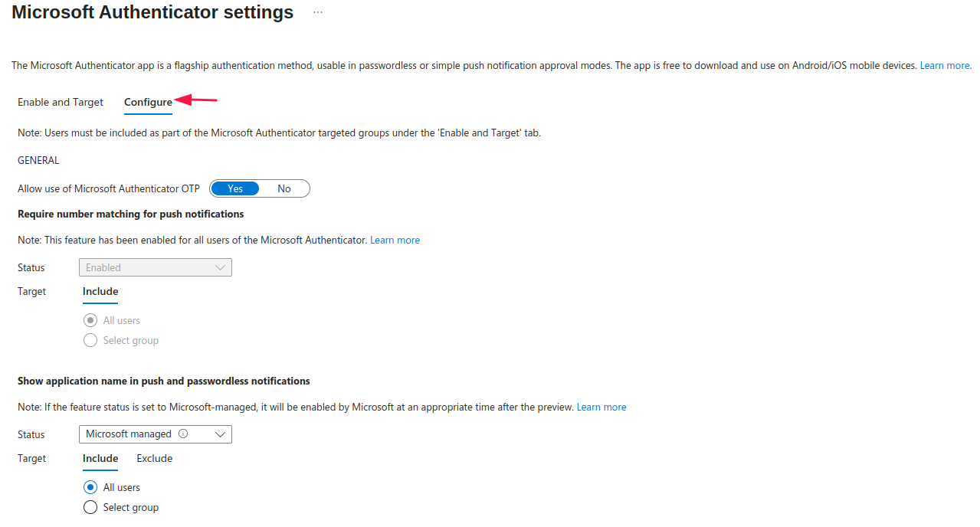Open Learn more link for number matching

pos(395,240)
